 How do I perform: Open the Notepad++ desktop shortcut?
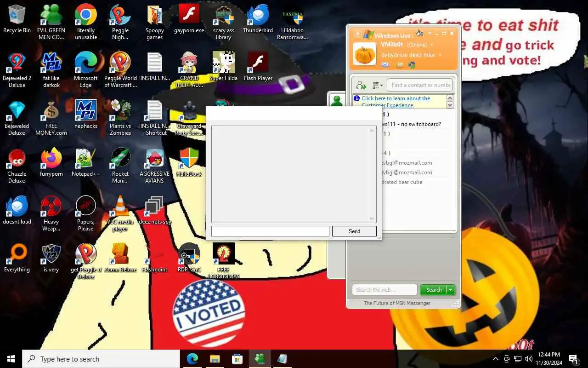tap(86, 162)
